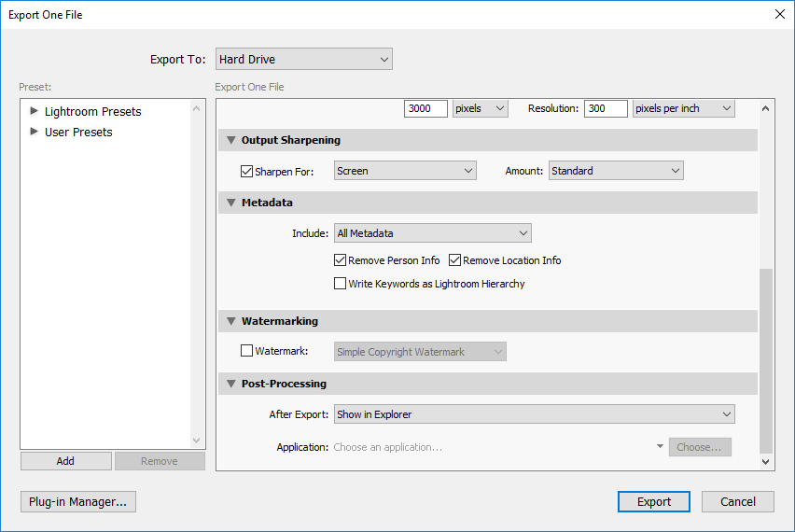Open the Plug-in Manager
The height and width of the screenshot is (532, 795).
[78, 501]
